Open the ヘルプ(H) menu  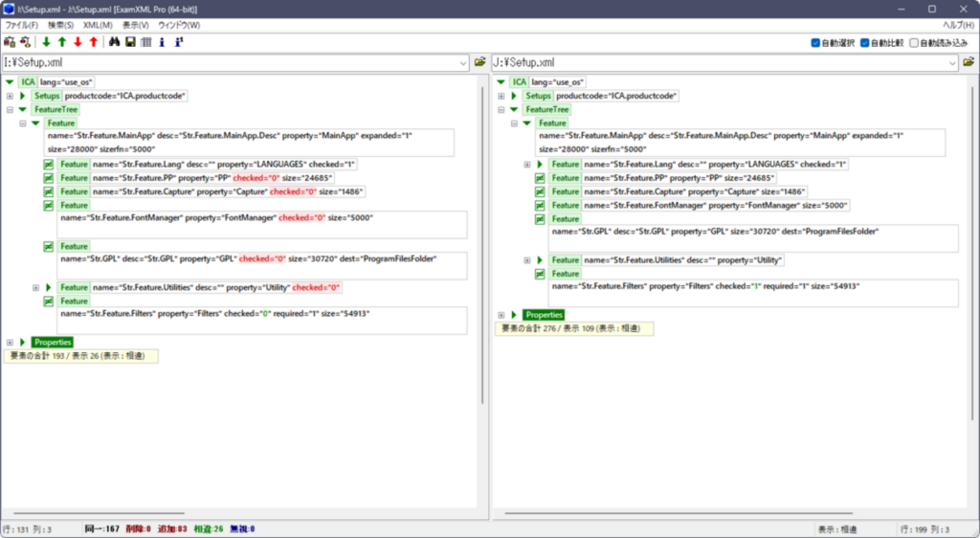958,25
